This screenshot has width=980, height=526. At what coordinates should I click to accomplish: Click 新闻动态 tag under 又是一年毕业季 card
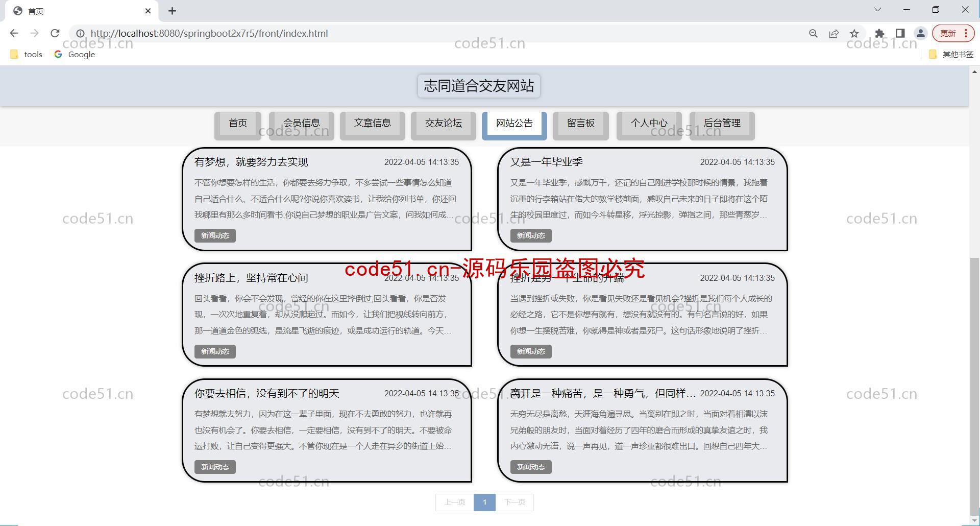(531, 235)
